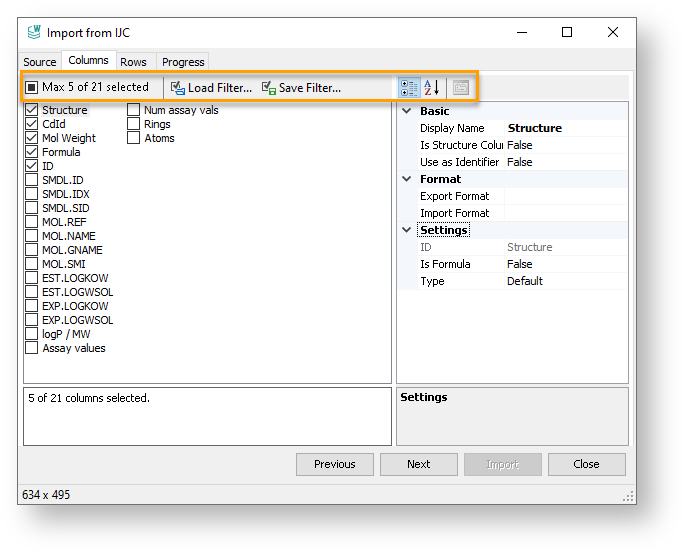Check the Num assay vals column
This screenshot has width=685, height=553.
point(134,110)
